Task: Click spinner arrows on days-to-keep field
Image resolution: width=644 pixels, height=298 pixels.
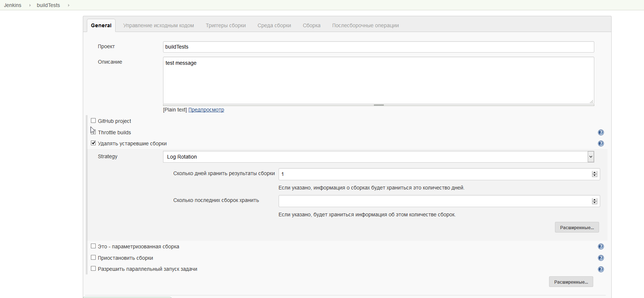Action: pos(594,174)
